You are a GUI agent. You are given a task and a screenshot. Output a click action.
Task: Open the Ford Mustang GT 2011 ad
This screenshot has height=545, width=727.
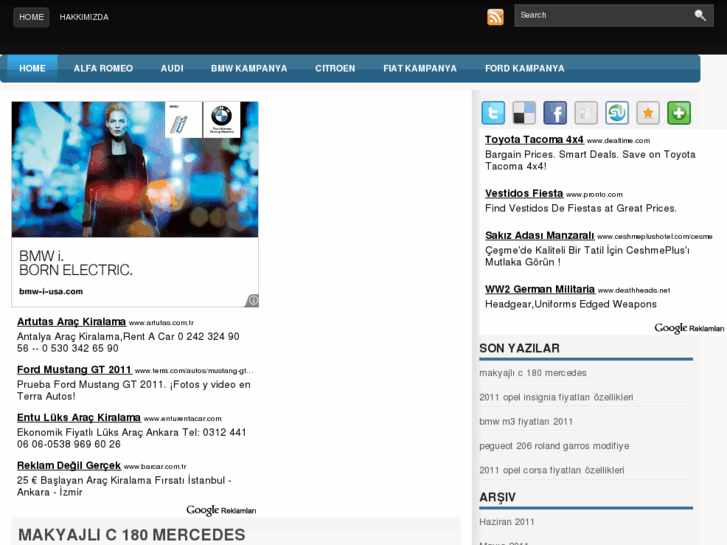tap(74, 369)
